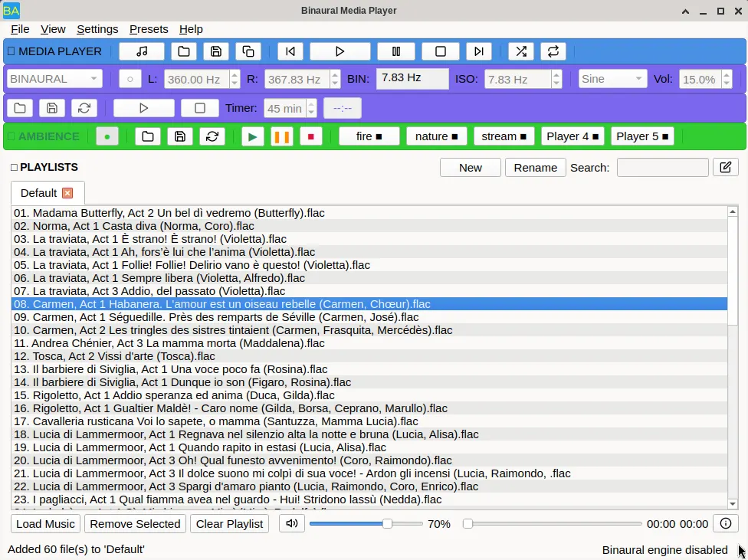Close the Default playlist tab
The width and height of the screenshot is (748, 560).
click(67, 193)
